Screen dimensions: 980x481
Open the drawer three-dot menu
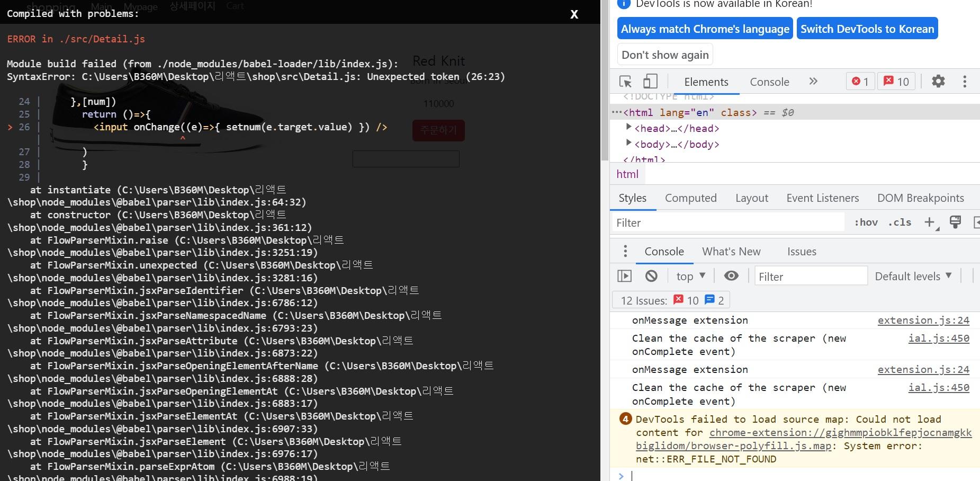point(625,251)
